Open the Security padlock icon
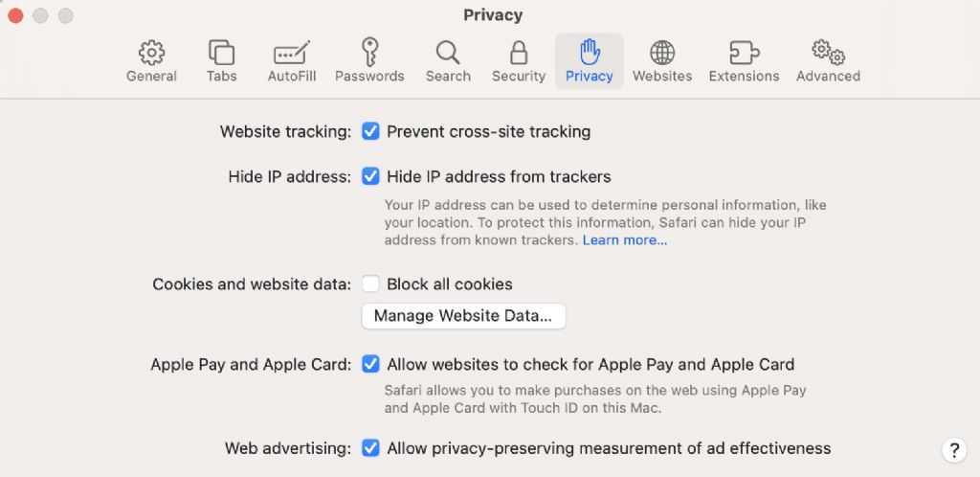The height and width of the screenshot is (477, 980). [519, 53]
